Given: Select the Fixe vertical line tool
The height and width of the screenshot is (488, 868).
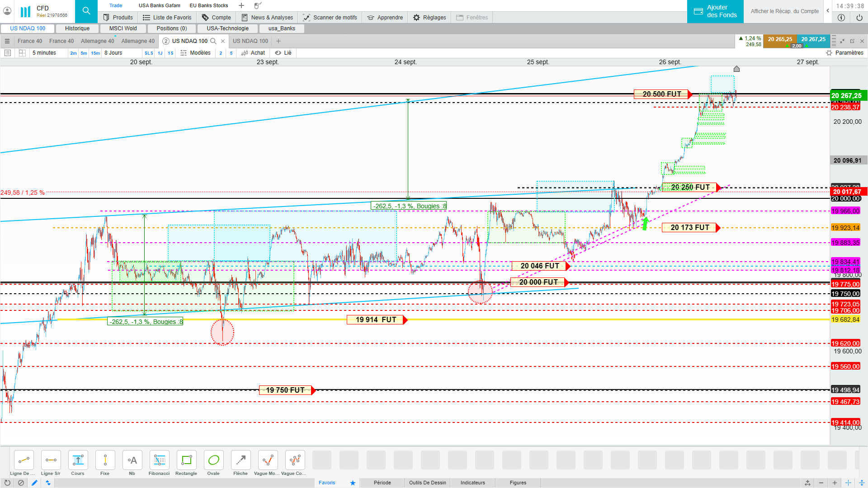Looking at the screenshot, I should coord(105,460).
